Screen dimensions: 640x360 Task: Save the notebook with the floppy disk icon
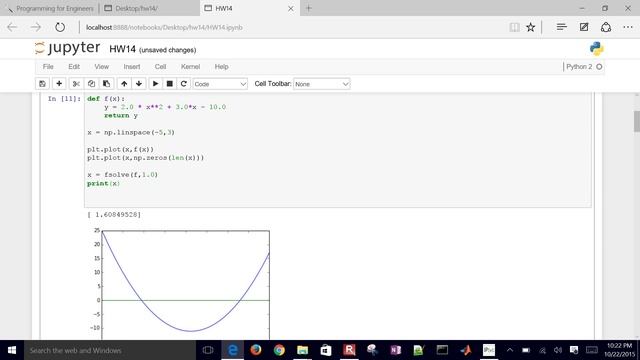pyautogui.click(x=42, y=84)
